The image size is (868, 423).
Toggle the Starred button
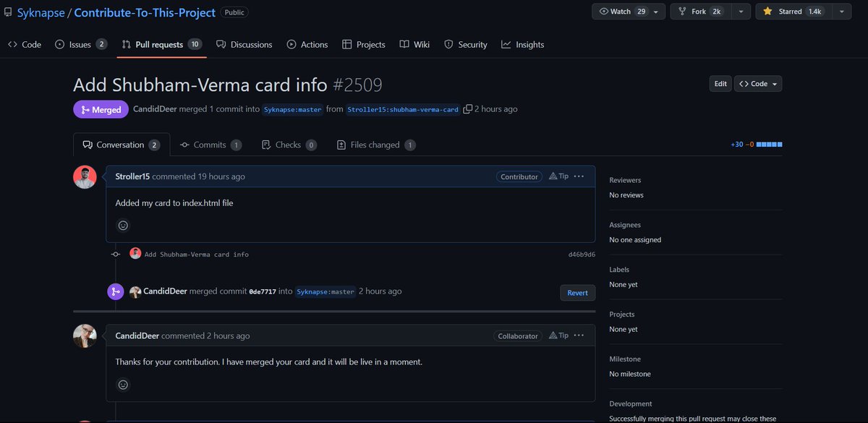click(793, 12)
